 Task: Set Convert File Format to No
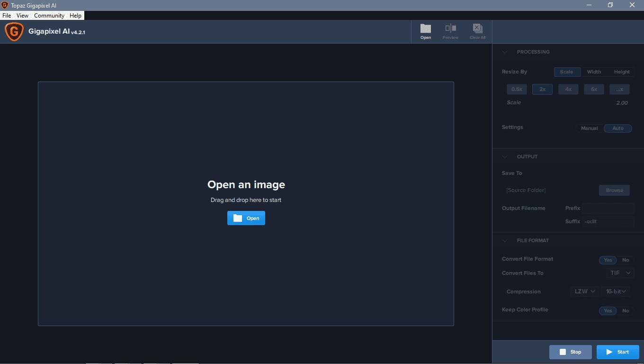pos(626,260)
